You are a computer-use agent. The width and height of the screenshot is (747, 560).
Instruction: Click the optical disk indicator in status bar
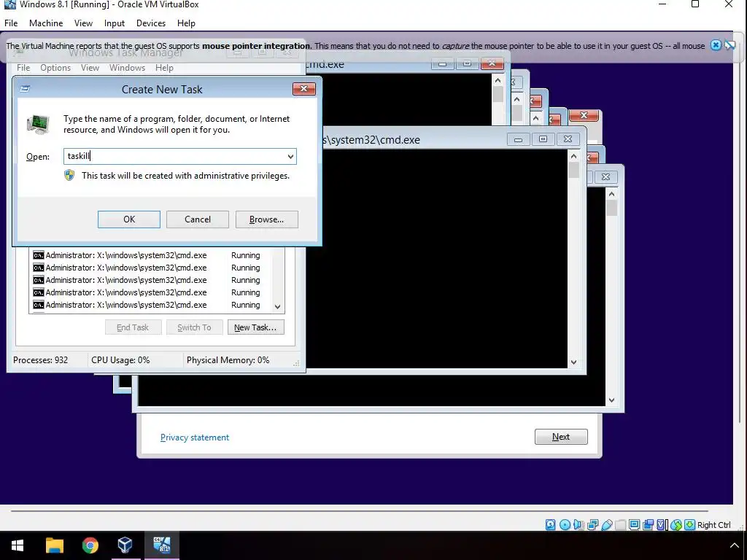565,525
